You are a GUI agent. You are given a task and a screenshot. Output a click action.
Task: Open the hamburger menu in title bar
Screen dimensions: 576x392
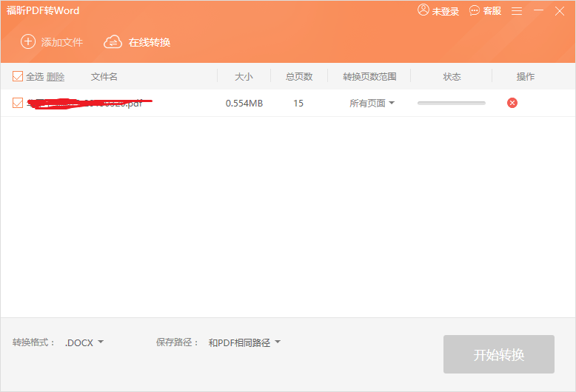[x=517, y=11]
